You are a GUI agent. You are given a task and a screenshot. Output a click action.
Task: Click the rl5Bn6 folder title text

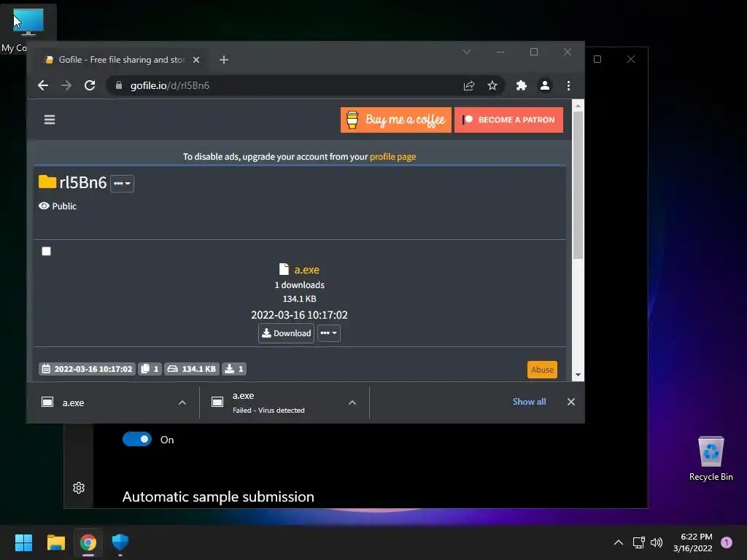click(83, 182)
